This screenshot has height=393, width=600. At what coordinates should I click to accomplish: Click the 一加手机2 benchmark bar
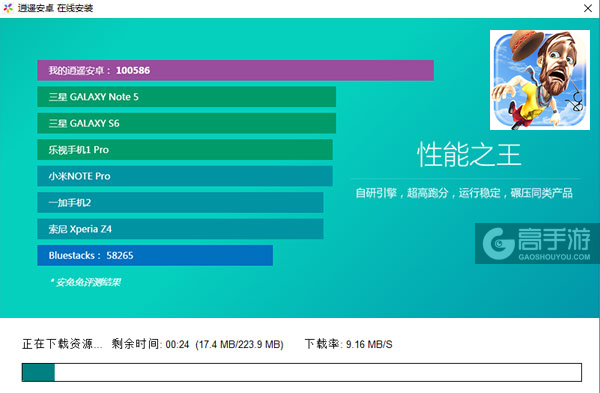point(180,202)
